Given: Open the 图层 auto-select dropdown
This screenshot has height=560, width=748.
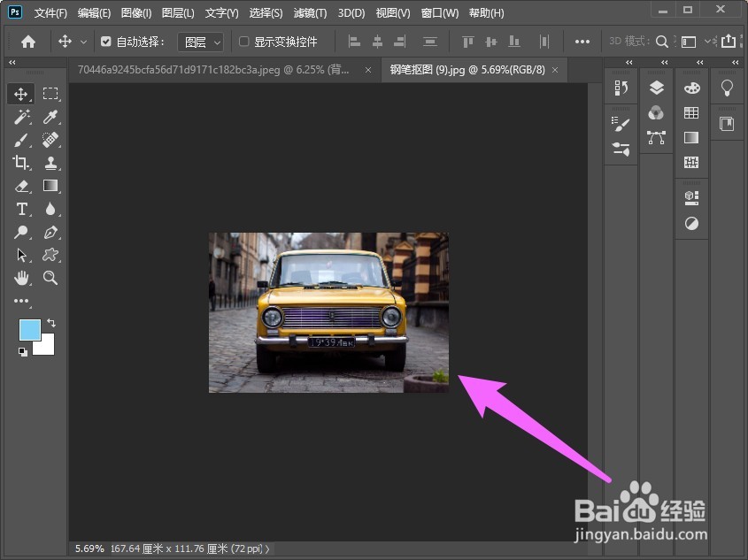Looking at the screenshot, I should 200,42.
